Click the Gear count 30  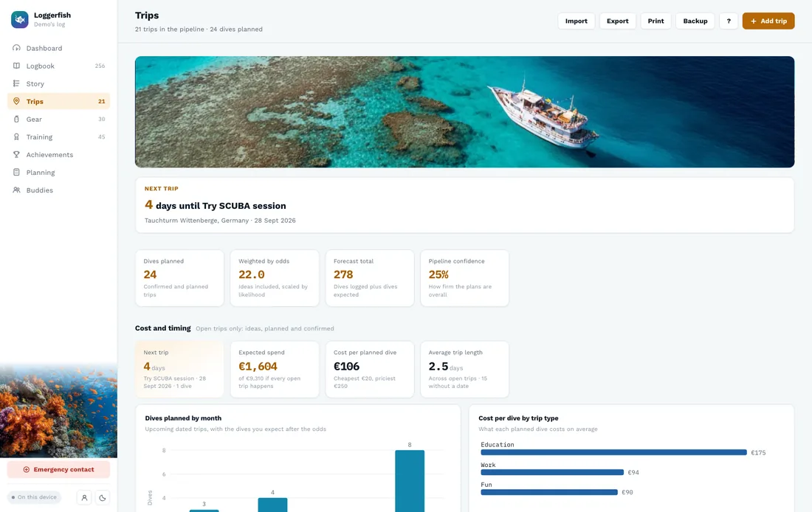coord(102,119)
